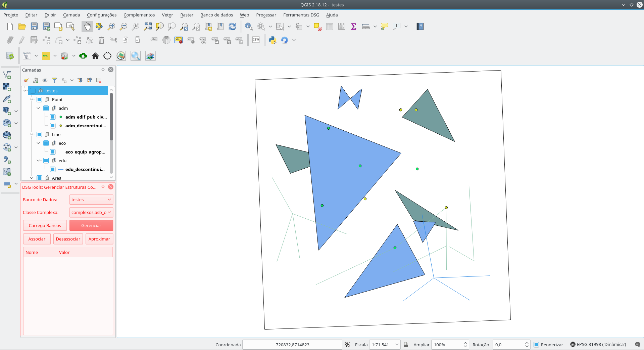Save the project with the floppy icon
644x350 pixels.
point(34,27)
